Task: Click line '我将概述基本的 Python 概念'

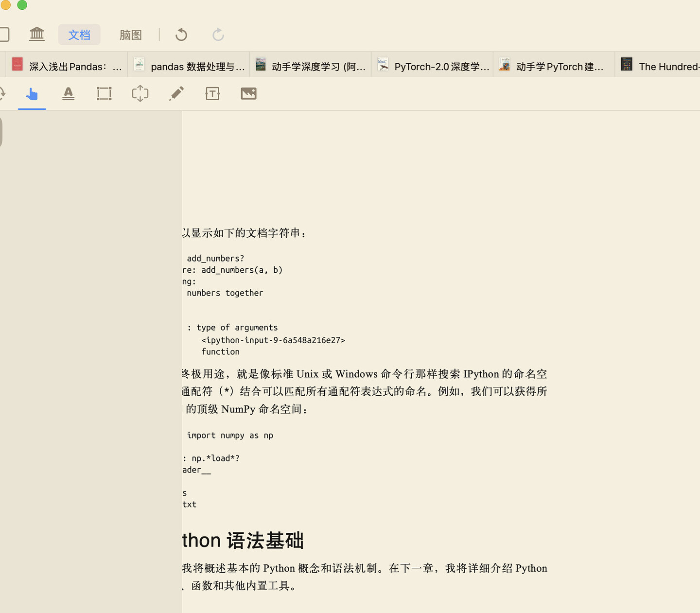Action: coord(365,568)
